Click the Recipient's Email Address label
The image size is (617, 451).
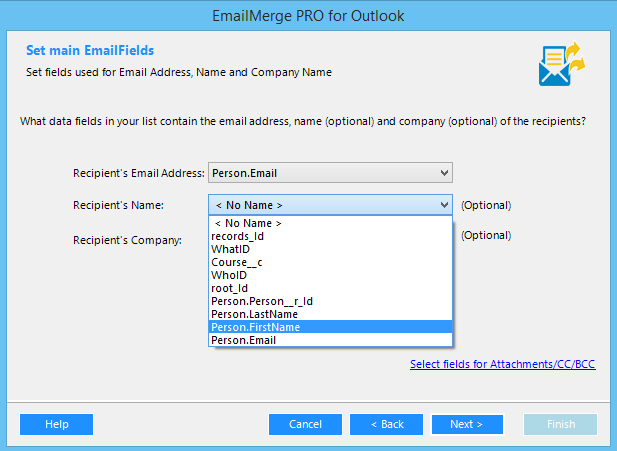(x=139, y=173)
